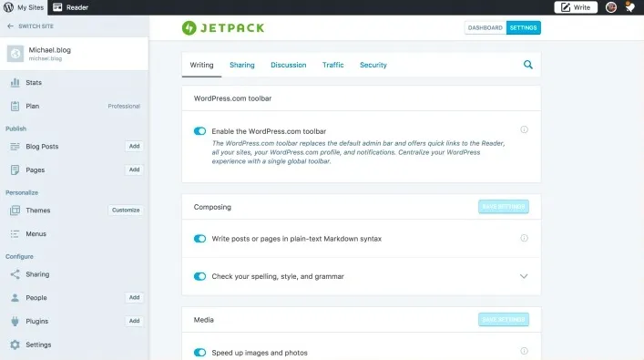Viewport: 644px width, 360px height.
Task: Click the Michael.blog site title
Action: 50,50
